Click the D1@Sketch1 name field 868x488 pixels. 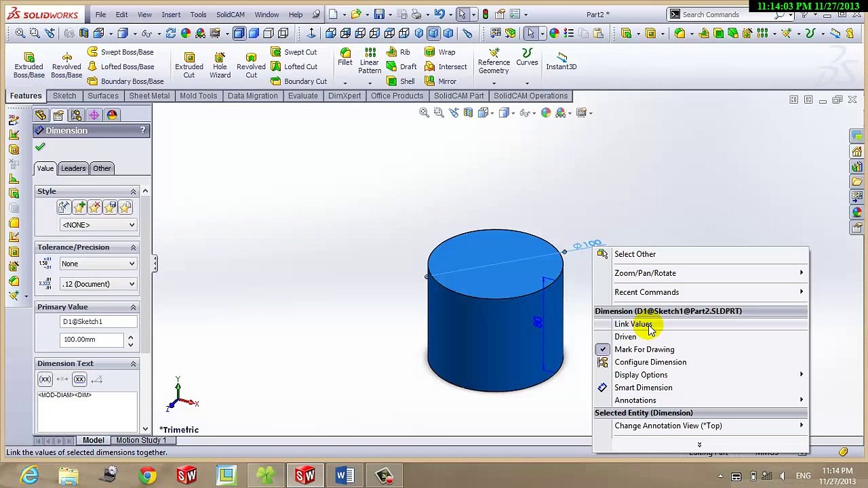[x=98, y=322]
